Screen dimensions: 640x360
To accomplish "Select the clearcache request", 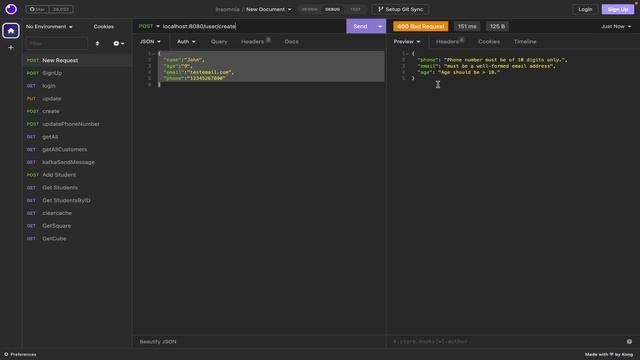I will [x=77, y=213].
